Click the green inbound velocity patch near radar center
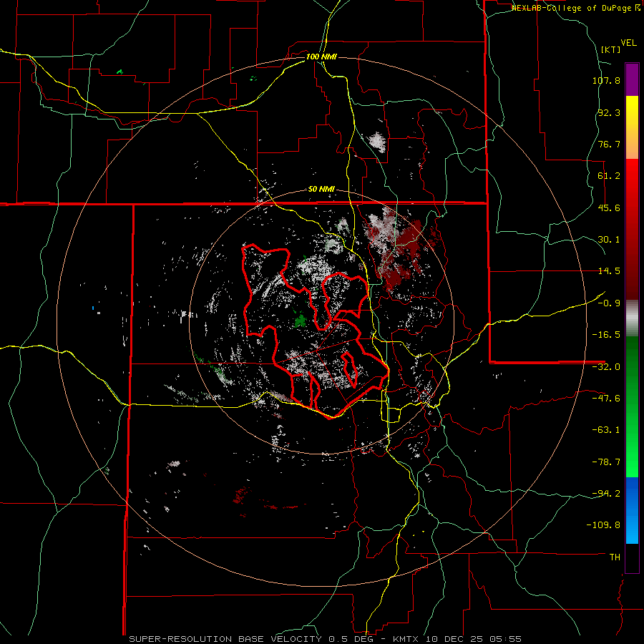 pyautogui.click(x=301, y=319)
